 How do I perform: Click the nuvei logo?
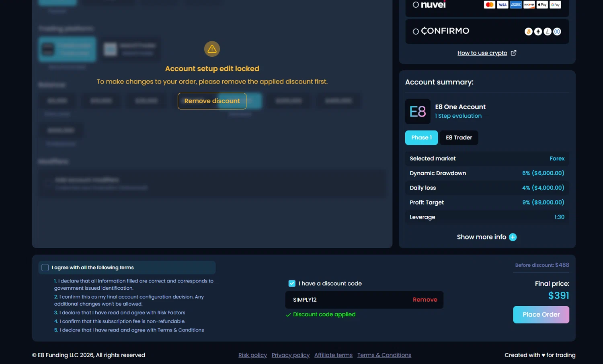[x=433, y=5]
